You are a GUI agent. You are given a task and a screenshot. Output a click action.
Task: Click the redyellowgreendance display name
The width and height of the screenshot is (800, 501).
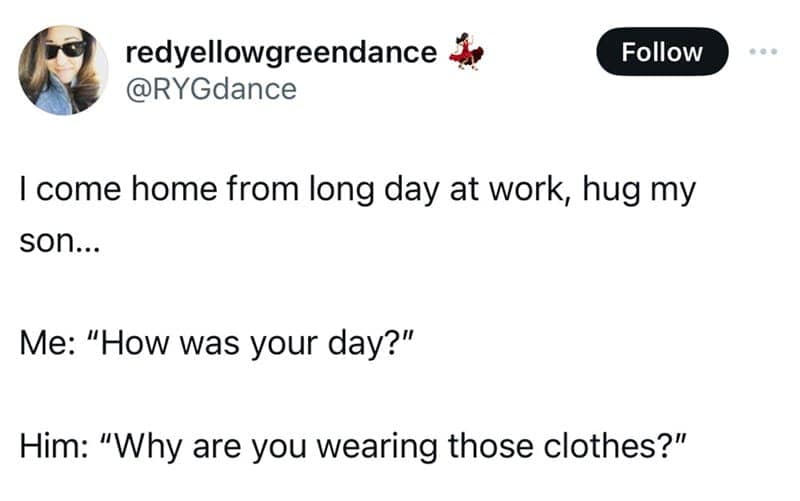tap(281, 53)
